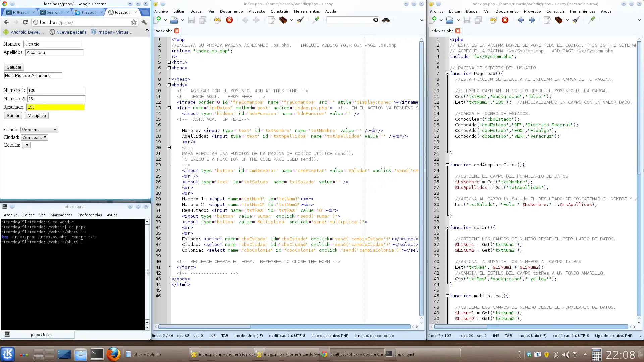This screenshot has height=362, width=644.
Task: Collapse the sumar function fold marker
Action: (x=447, y=228)
